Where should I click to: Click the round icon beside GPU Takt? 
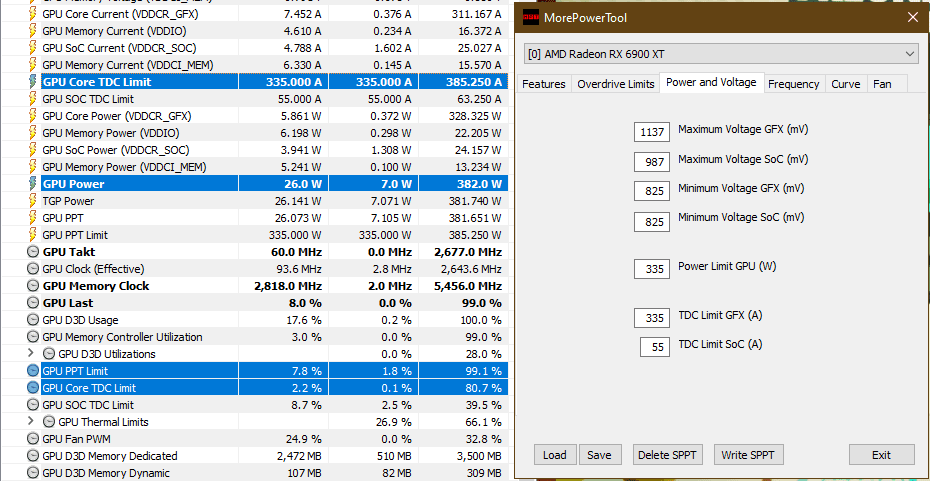point(33,252)
